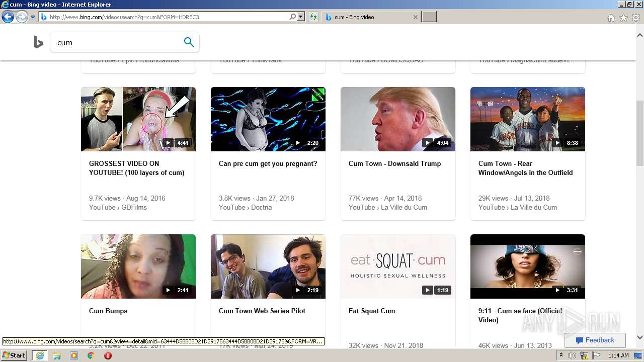Focus the Bing search input field

118,43
